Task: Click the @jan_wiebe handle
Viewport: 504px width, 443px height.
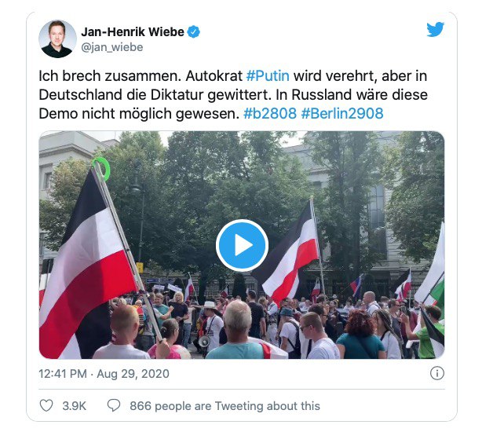Action: (x=111, y=47)
